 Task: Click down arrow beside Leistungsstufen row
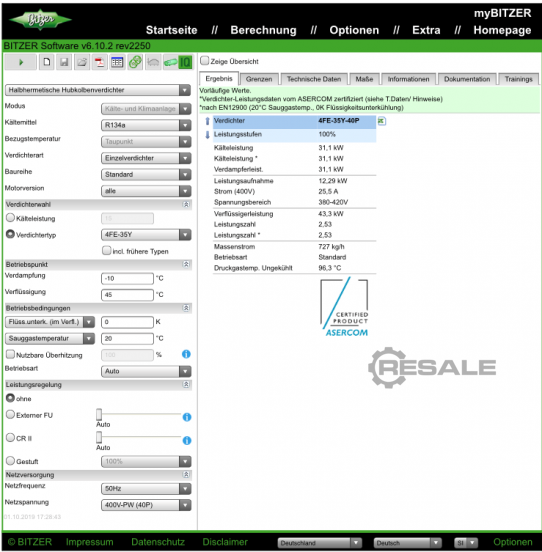click(207, 134)
